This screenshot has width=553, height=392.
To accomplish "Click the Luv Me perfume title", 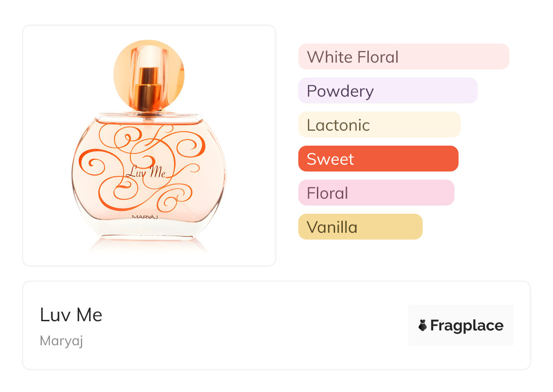I will 71,315.
